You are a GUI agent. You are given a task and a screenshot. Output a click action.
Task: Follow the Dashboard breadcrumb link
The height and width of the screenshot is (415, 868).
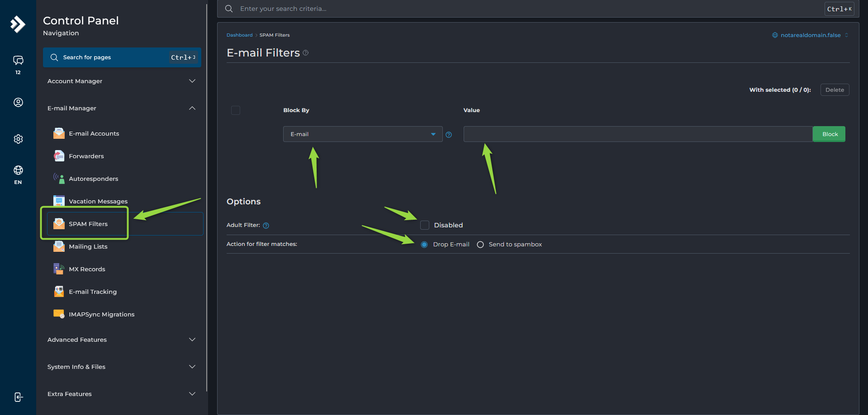point(240,35)
